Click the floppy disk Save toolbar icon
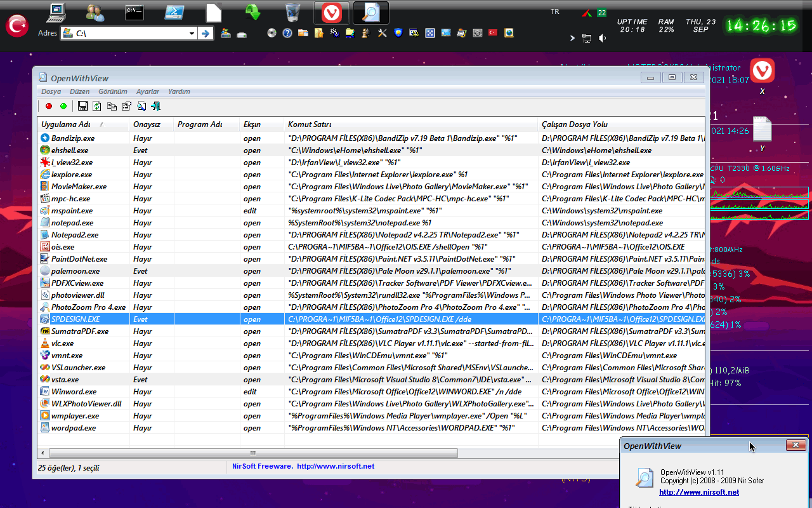The width and height of the screenshot is (812, 508). [83, 106]
